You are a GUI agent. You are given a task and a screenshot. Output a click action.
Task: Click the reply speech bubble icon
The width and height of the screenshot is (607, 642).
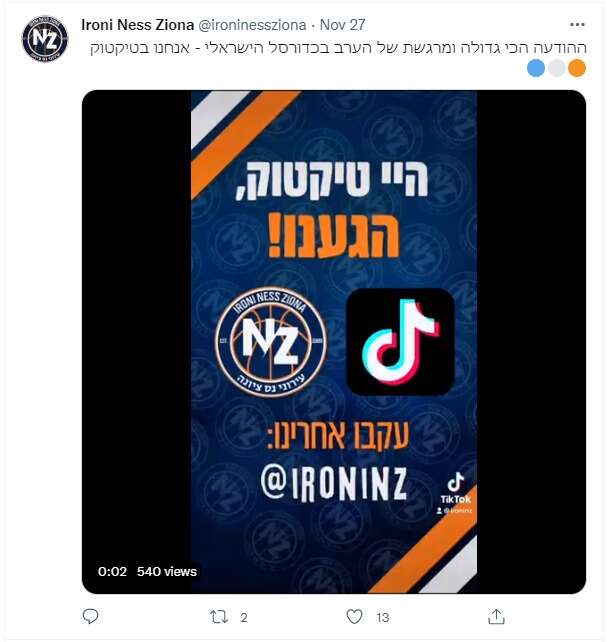coord(90,616)
